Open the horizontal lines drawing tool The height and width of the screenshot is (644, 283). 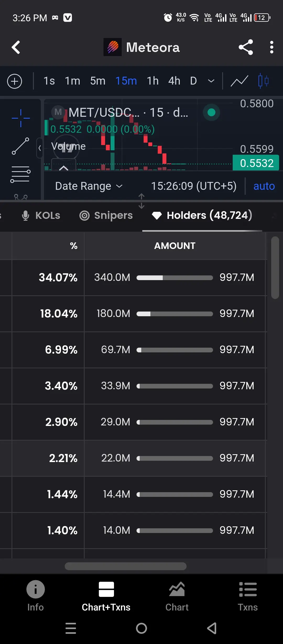click(x=20, y=174)
